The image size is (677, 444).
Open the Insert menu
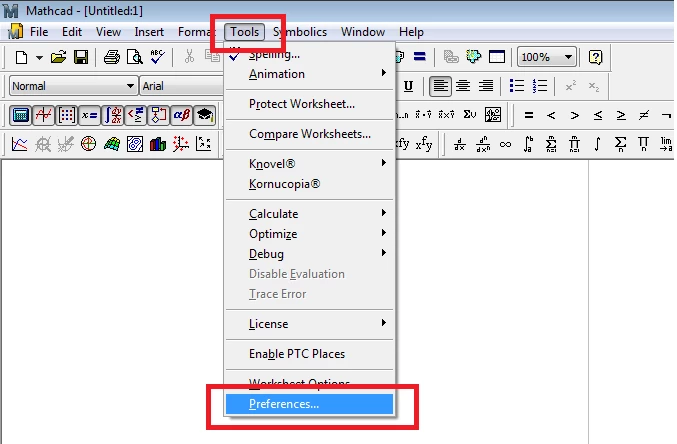pos(149,32)
